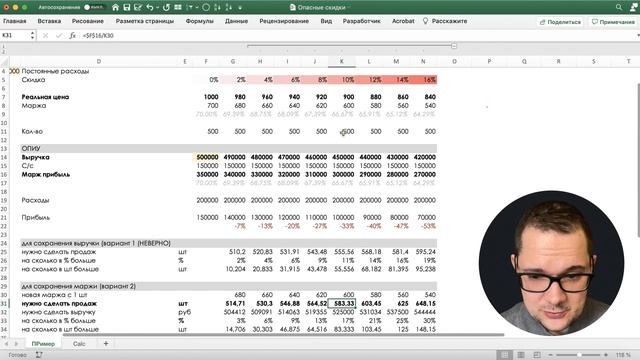Open the Вставка ribbon tab
This screenshot has height=360, width=640.
49,21
